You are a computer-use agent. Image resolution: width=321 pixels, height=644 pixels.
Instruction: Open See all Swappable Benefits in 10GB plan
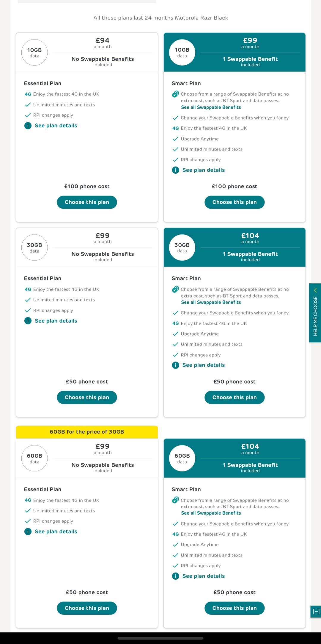click(x=211, y=107)
